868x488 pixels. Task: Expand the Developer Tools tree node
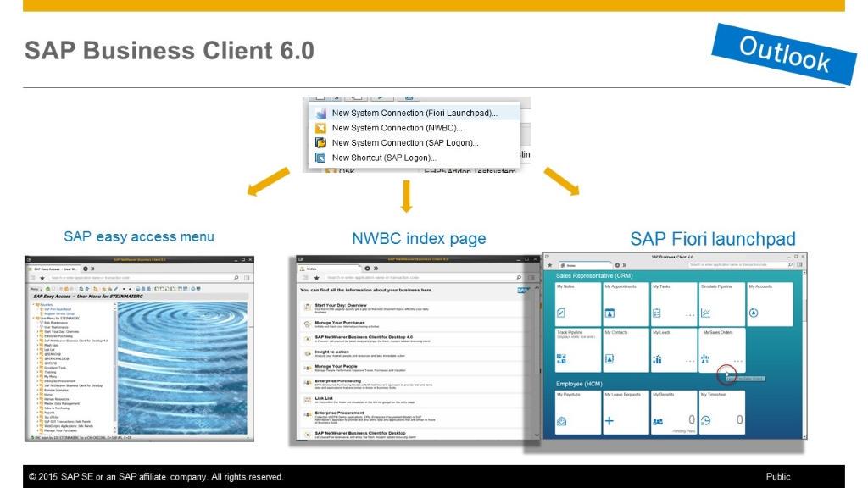[37, 368]
